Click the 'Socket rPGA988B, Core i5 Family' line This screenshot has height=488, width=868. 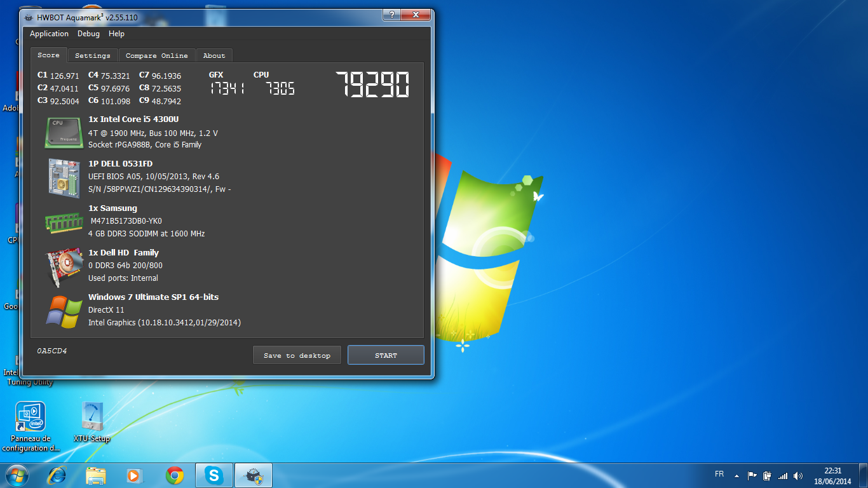(145, 145)
